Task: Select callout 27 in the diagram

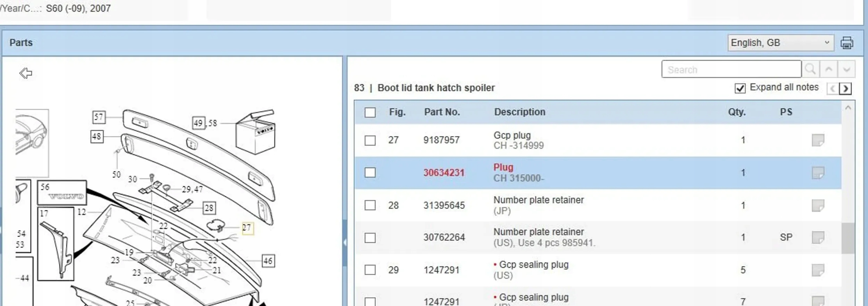Action: (x=247, y=228)
